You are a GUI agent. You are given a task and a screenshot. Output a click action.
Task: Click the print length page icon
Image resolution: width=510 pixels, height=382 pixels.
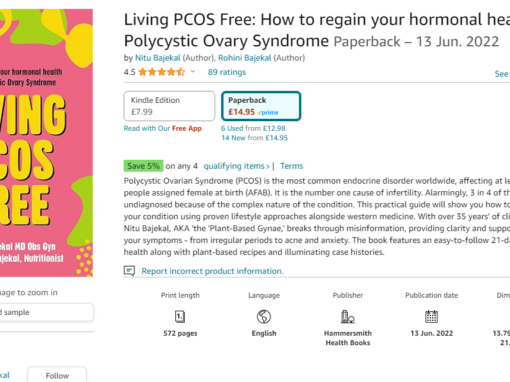180,316
